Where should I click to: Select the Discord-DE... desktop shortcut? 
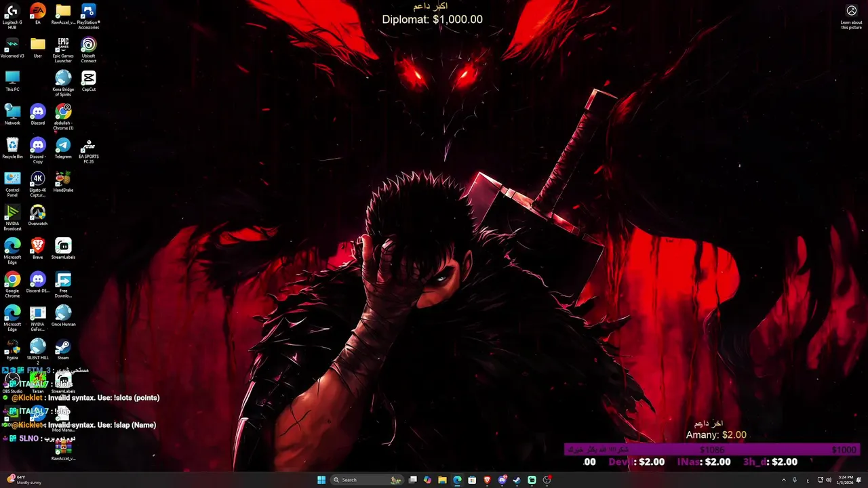coord(38,283)
